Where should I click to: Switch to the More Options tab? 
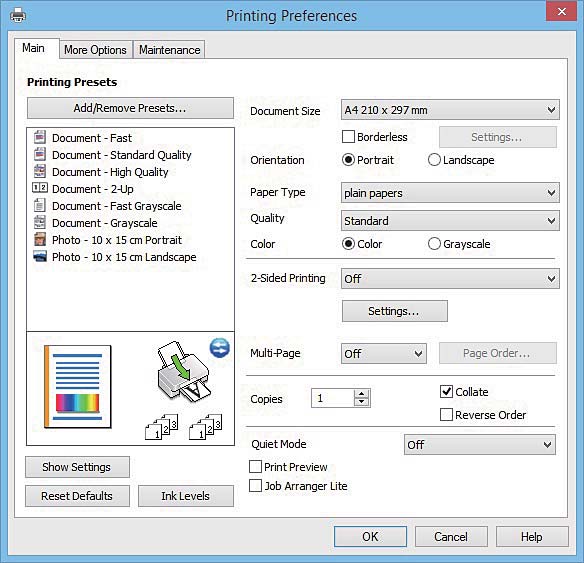coord(95,50)
